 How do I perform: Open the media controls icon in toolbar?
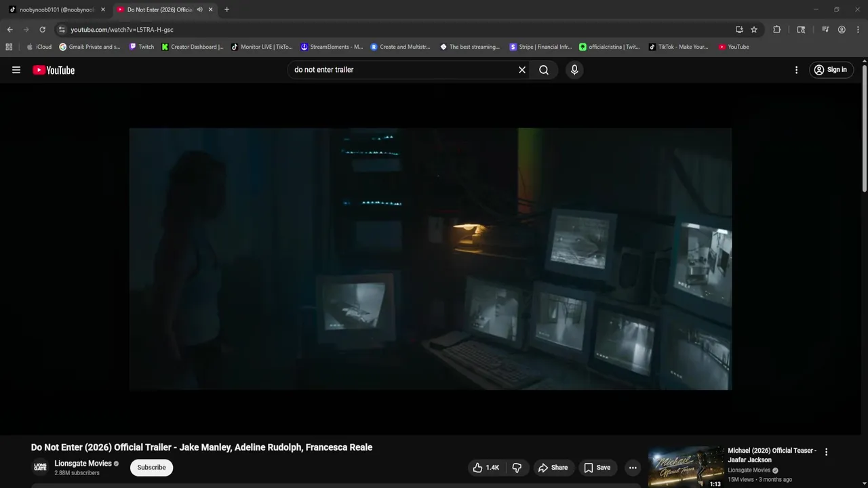click(825, 30)
